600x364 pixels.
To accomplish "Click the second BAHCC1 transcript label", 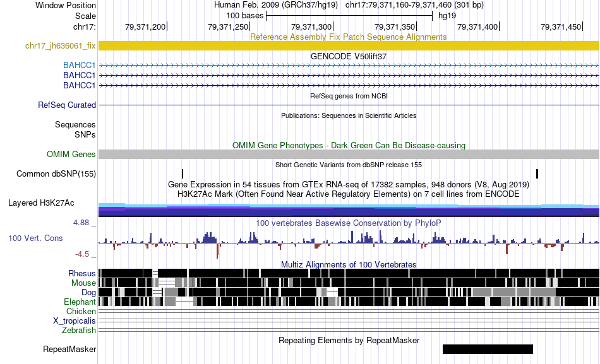I will click(x=79, y=75).
